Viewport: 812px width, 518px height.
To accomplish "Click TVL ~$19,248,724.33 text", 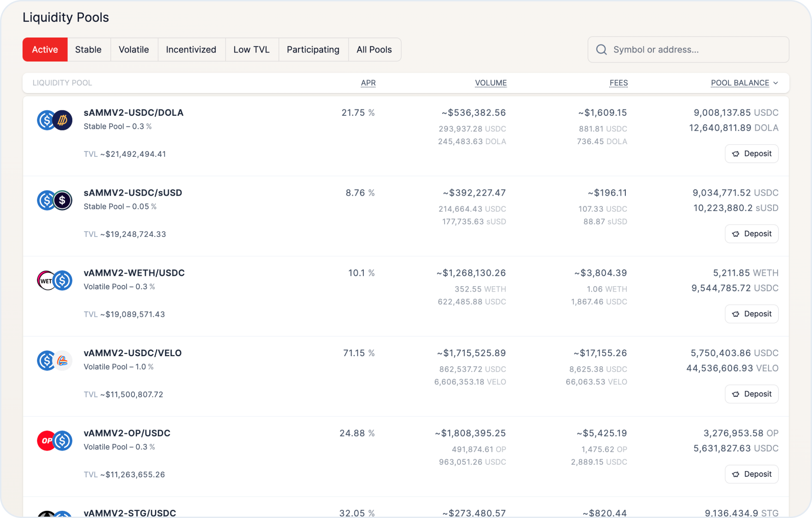I will click(125, 234).
